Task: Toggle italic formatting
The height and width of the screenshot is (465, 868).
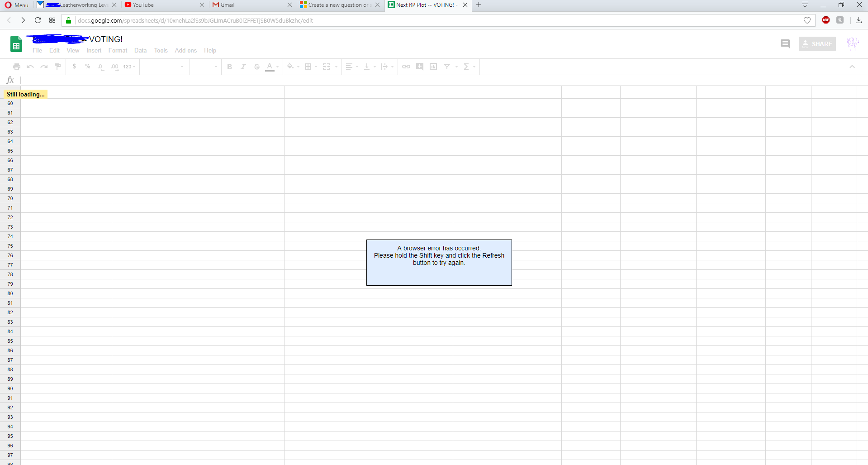Action: point(243,67)
